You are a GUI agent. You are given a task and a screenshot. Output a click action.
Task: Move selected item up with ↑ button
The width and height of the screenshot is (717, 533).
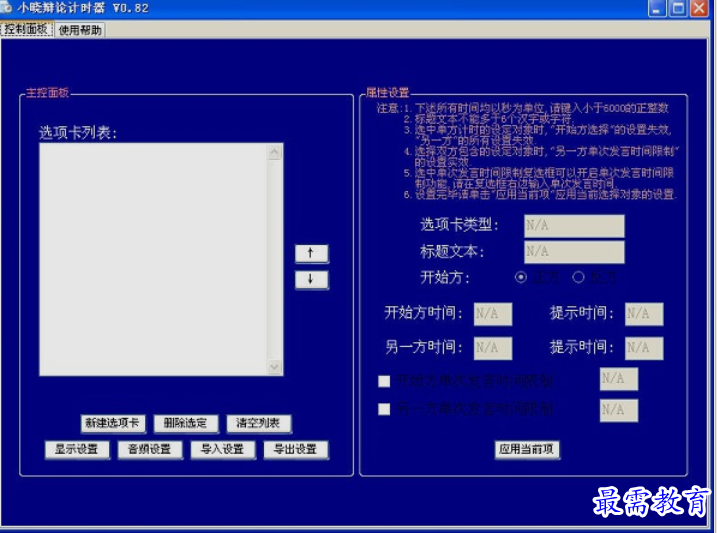(311, 253)
